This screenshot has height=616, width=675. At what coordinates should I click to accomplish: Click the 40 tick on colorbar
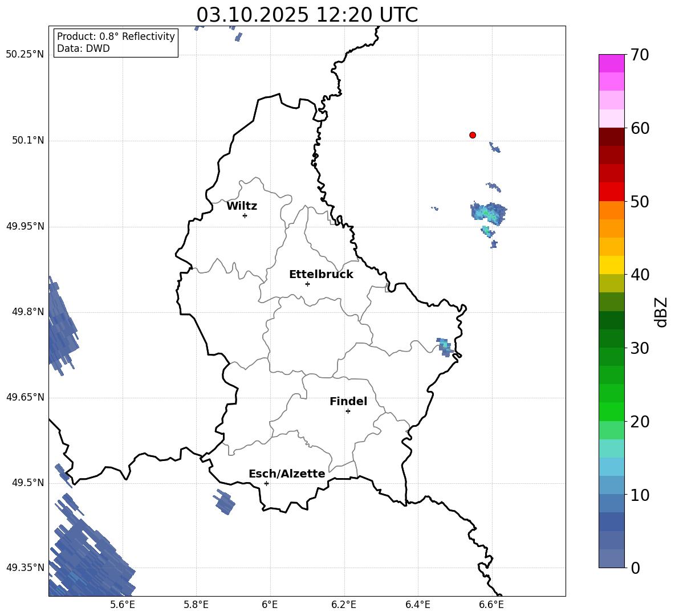coord(639,275)
